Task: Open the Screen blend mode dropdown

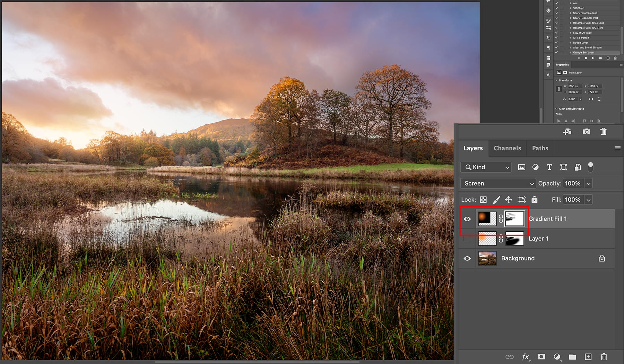Action: 498,183
